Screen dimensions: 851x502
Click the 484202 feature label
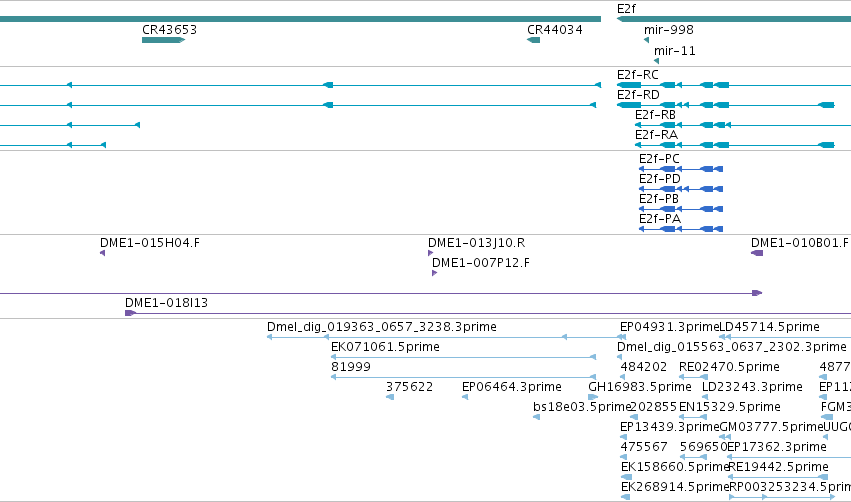pos(644,367)
